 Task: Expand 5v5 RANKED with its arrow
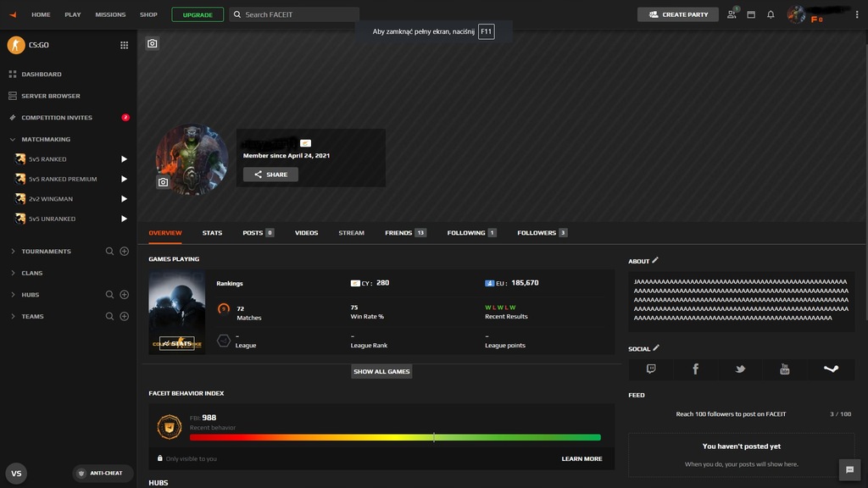123,158
